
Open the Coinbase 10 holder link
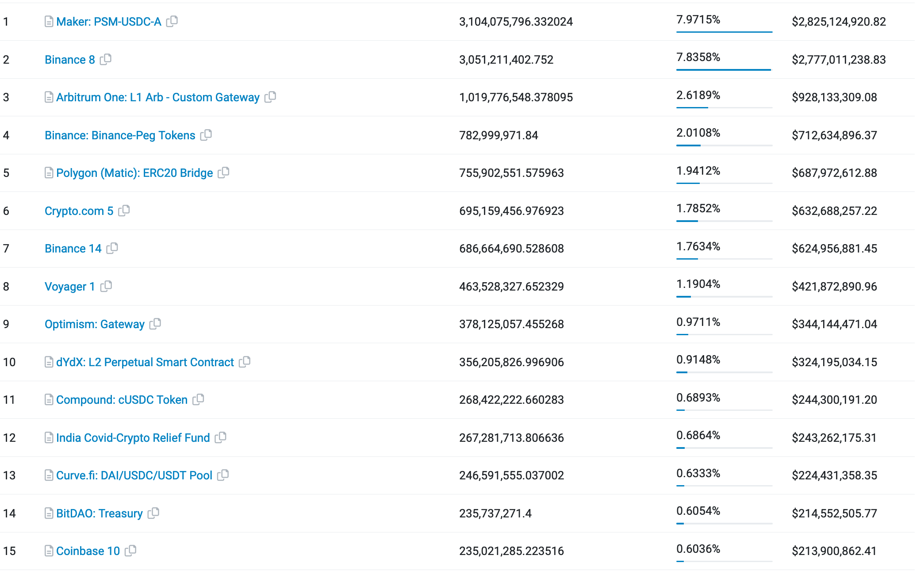coord(88,551)
